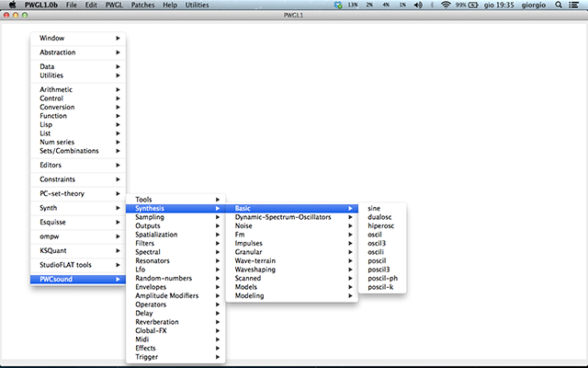Open the Wave-terrain submenu
Image resolution: width=588 pixels, height=368 pixels.
coord(292,260)
